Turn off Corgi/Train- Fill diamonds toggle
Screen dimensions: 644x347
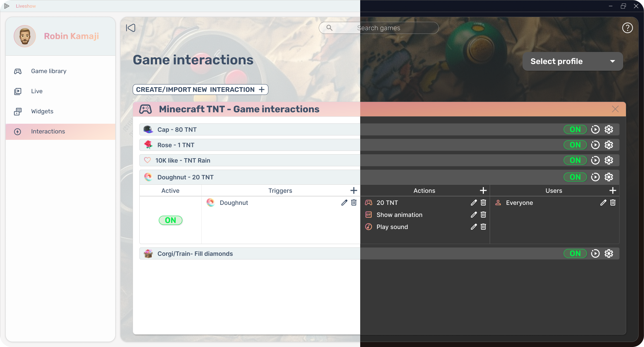[x=575, y=253]
